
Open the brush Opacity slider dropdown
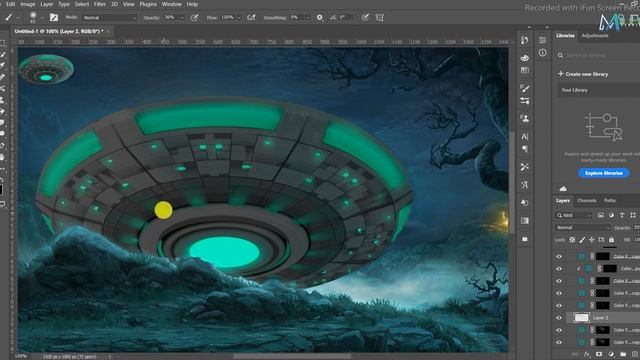coord(182,18)
